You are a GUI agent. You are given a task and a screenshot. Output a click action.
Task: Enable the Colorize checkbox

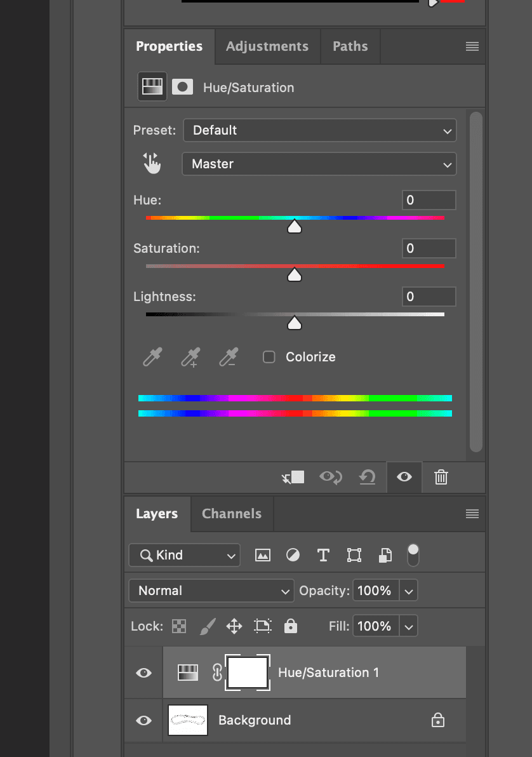(x=269, y=357)
